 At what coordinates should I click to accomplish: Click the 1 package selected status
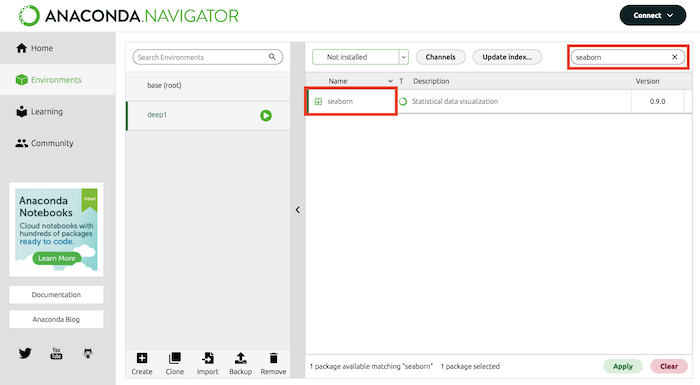(x=470, y=366)
